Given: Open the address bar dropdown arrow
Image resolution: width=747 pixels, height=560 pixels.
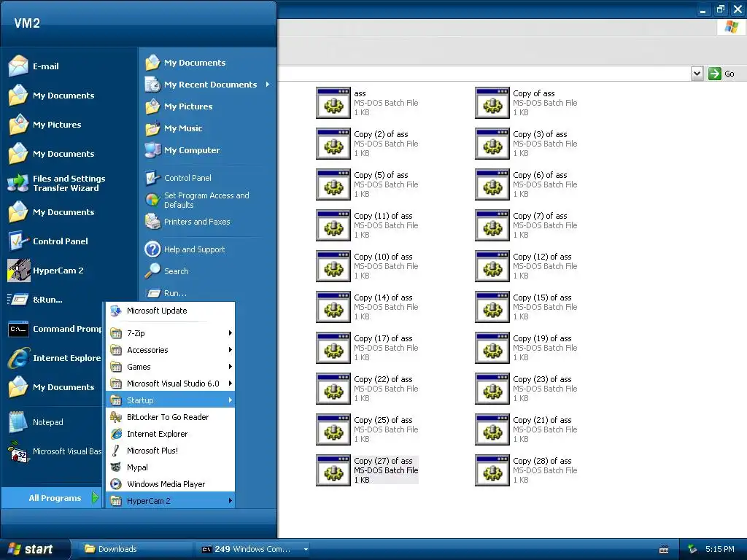Looking at the screenshot, I should pyautogui.click(x=697, y=74).
